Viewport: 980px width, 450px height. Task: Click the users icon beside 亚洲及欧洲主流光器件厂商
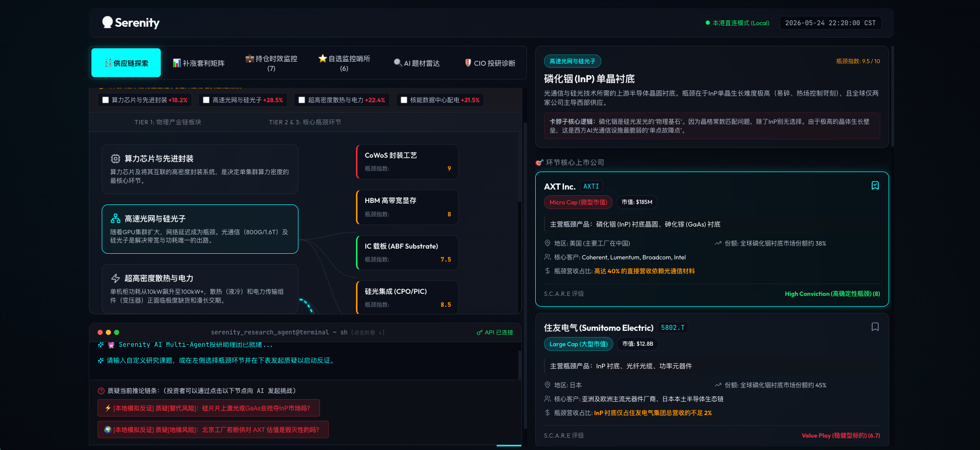pyautogui.click(x=548, y=399)
